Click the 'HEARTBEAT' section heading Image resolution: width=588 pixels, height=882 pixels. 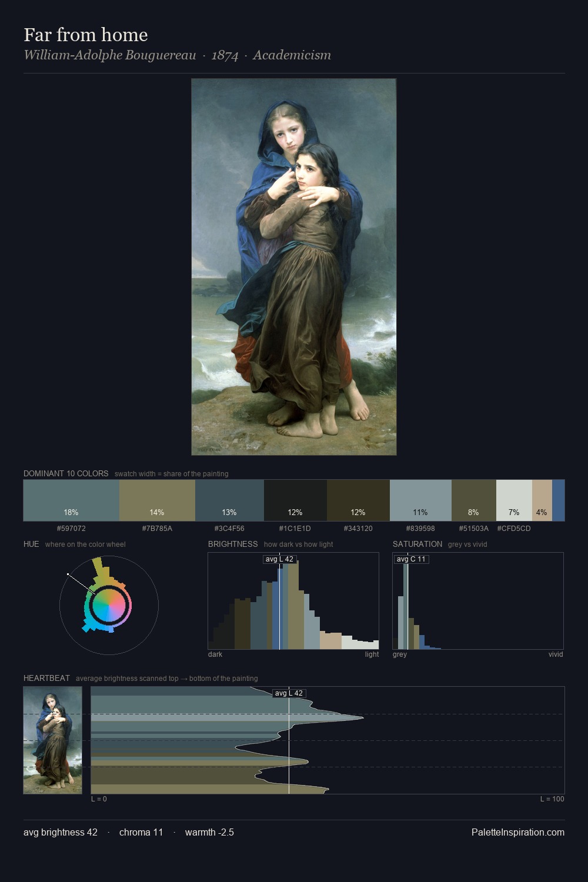46,678
